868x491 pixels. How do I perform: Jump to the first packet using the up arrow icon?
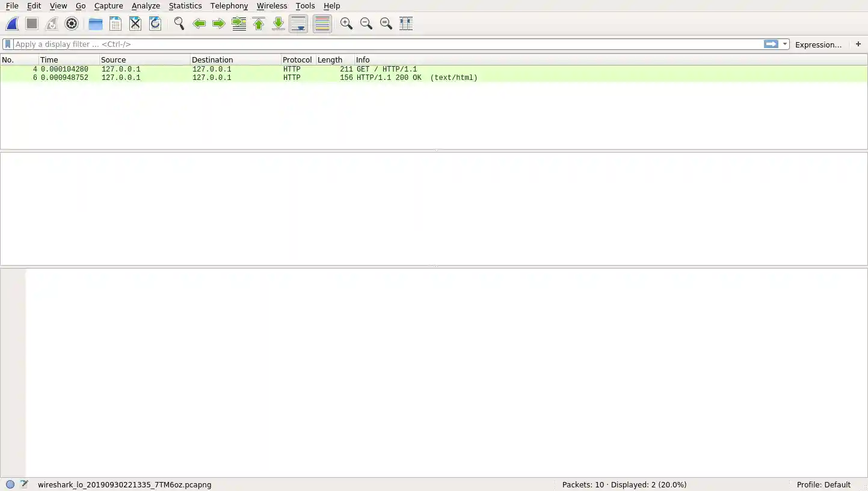point(259,23)
